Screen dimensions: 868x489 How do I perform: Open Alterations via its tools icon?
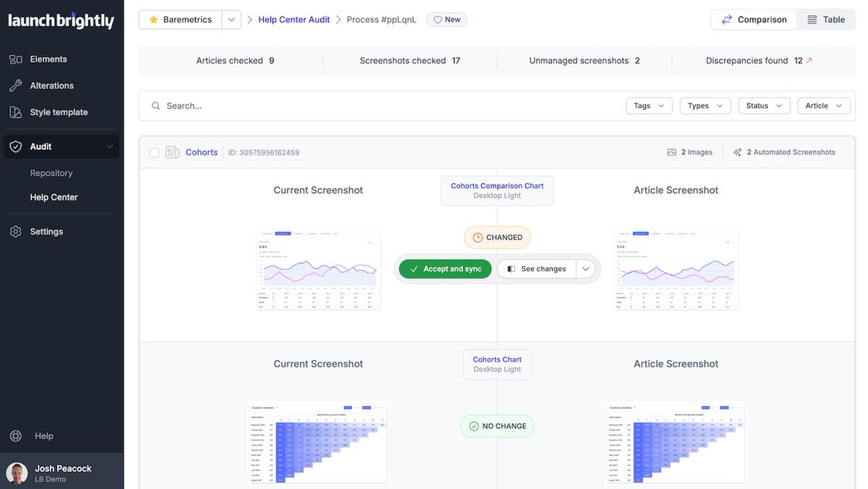[15, 85]
